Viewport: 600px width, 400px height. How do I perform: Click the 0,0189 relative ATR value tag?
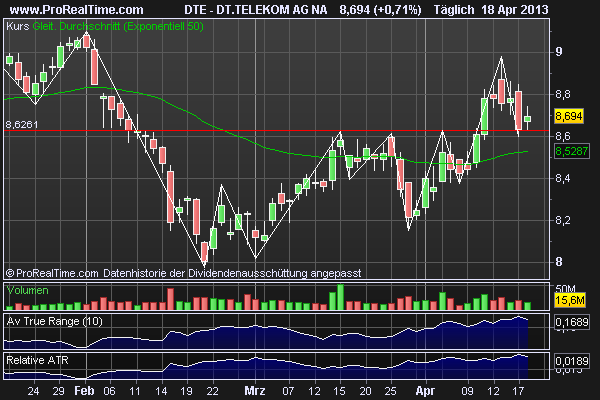pyautogui.click(x=571, y=361)
